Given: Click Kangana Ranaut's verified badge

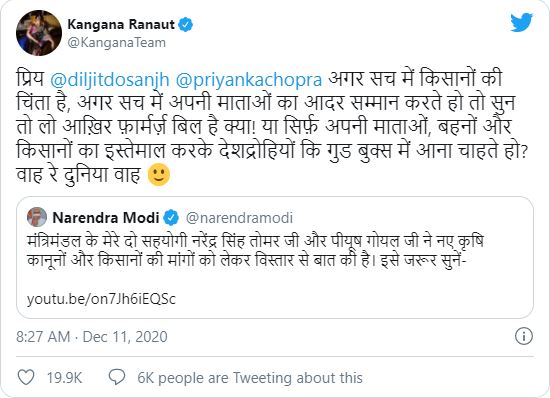Looking at the screenshot, I should 186,25.
